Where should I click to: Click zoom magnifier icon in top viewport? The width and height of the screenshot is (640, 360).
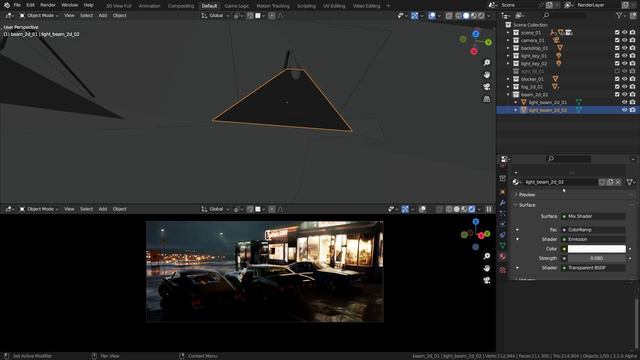coord(487,62)
